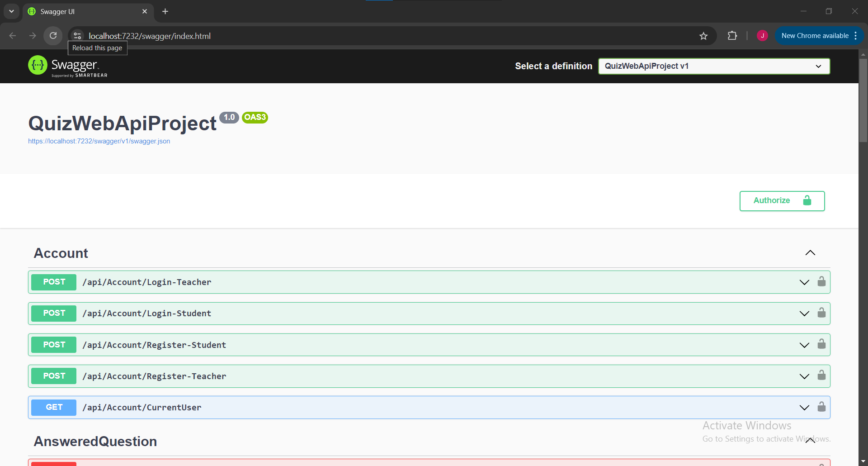
Task: Open the tab search chevron
Action: 11,11
